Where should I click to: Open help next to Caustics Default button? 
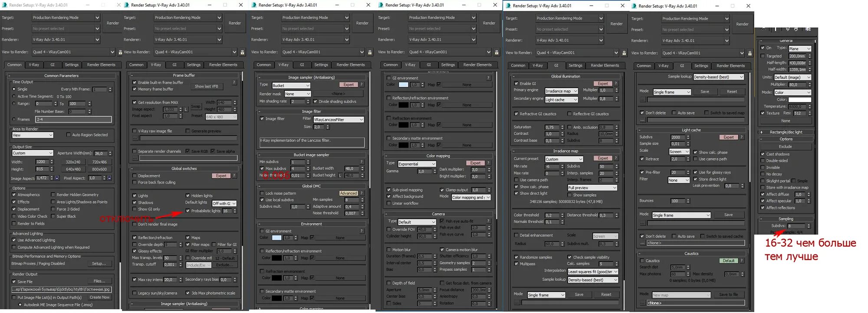[x=742, y=260]
